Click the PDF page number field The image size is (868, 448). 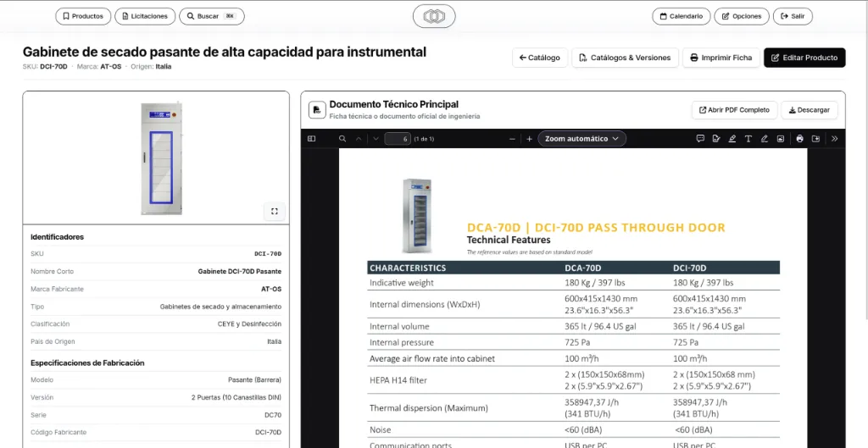[398, 139]
